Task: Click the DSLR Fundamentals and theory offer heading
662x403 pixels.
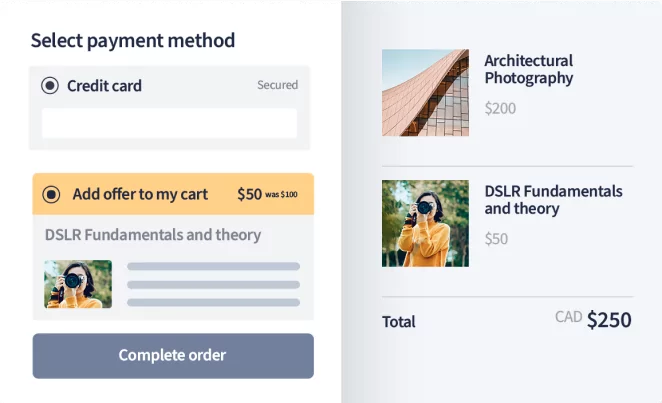Action: point(153,235)
